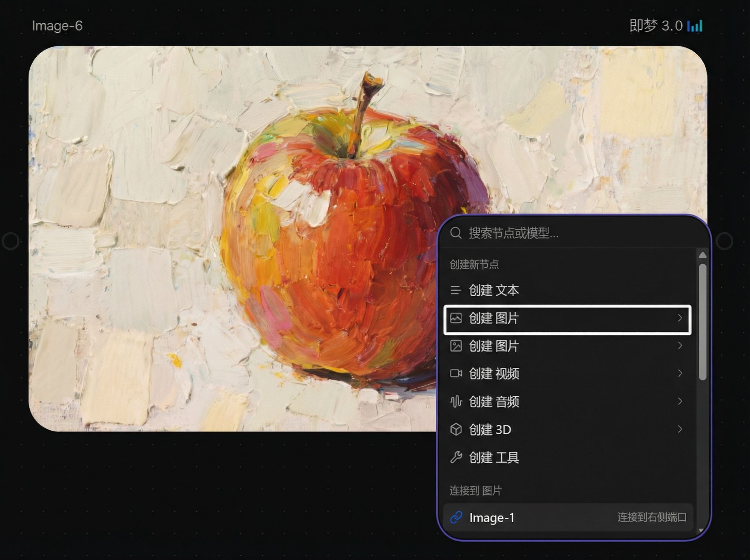Click the picture icon of the highlighted 创建 图片 entry
750x560 pixels.
[456, 318]
